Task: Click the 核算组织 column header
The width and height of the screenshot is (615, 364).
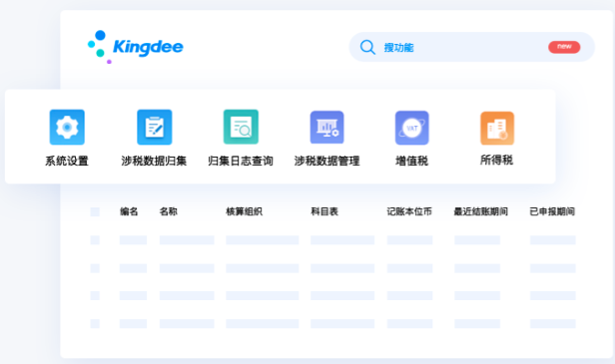Action: 244,211
